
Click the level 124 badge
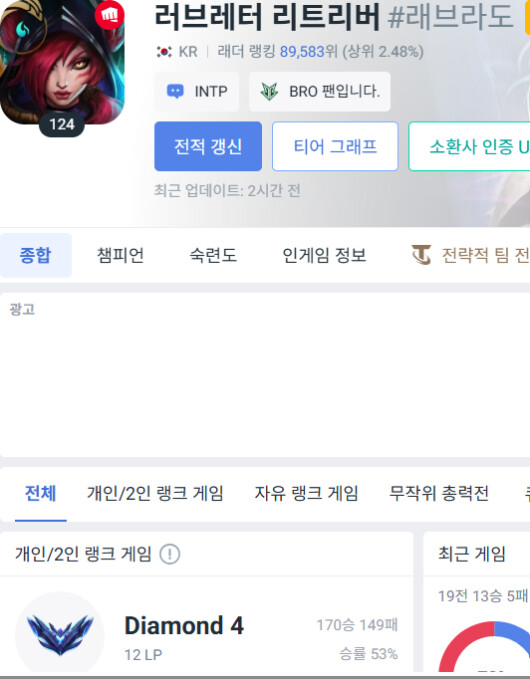(62, 125)
